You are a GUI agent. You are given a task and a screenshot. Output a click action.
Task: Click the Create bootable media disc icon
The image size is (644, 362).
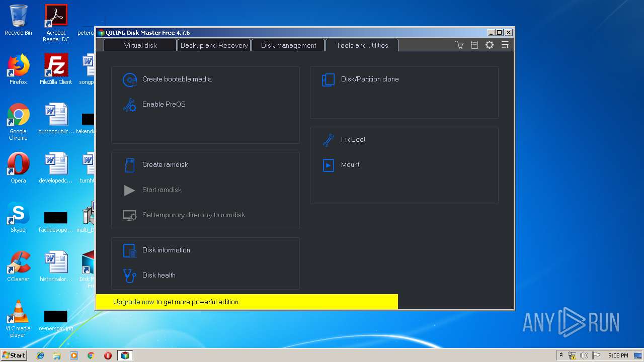click(x=130, y=79)
